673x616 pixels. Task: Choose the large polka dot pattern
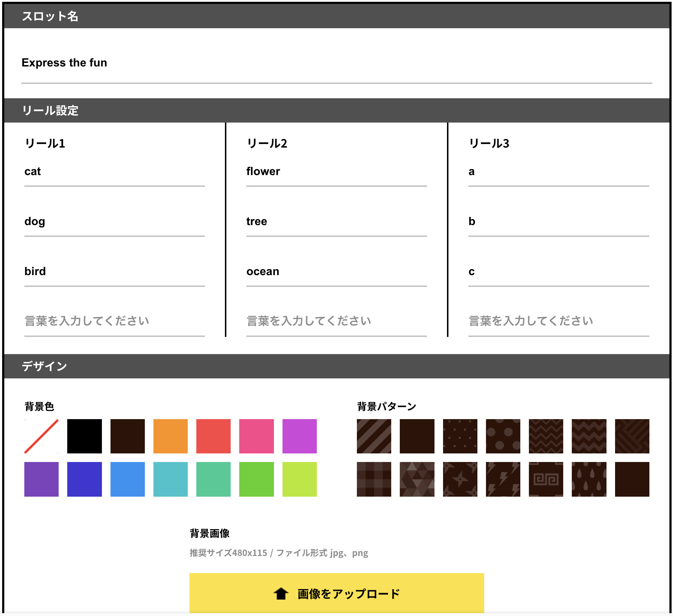point(503,436)
